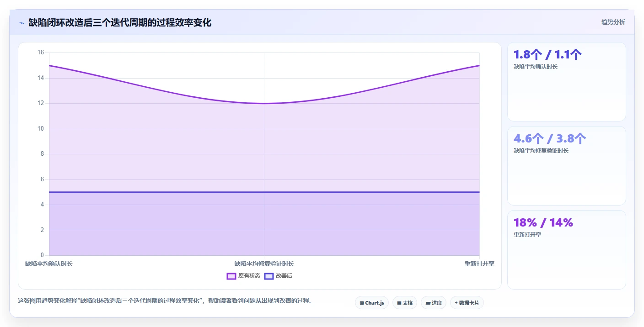
Task: Select the Chart.js tag chip
Action: click(372, 303)
